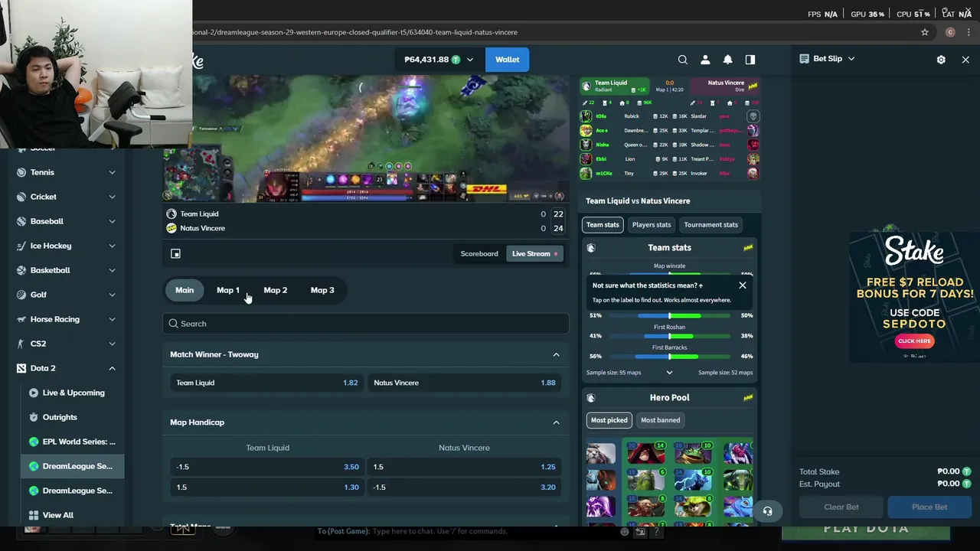Toggle the side panel layout icon

point(750,60)
